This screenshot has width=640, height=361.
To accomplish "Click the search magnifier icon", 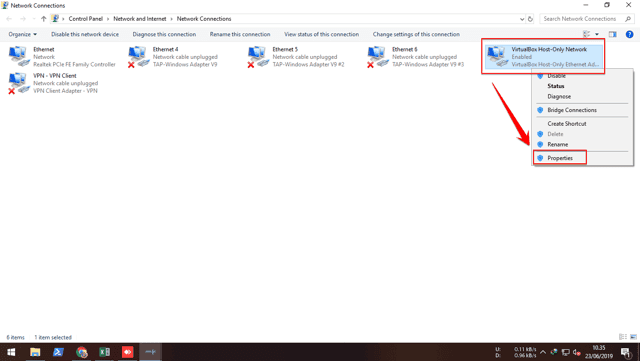I will [x=628, y=19].
